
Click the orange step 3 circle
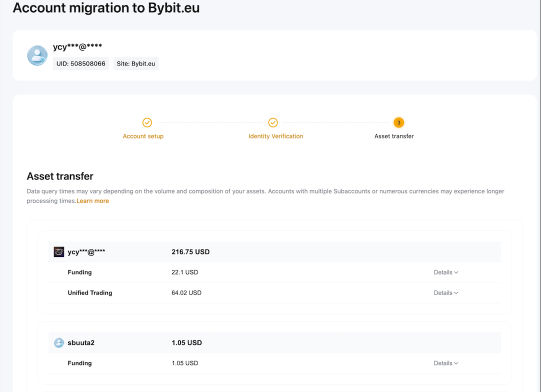(398, 122)
